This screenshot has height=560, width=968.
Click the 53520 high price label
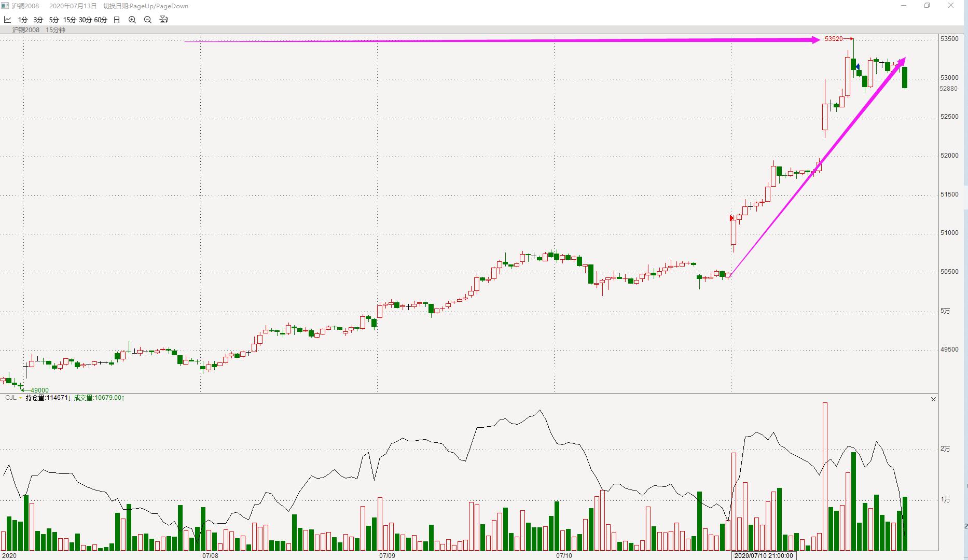coord(834,39)
